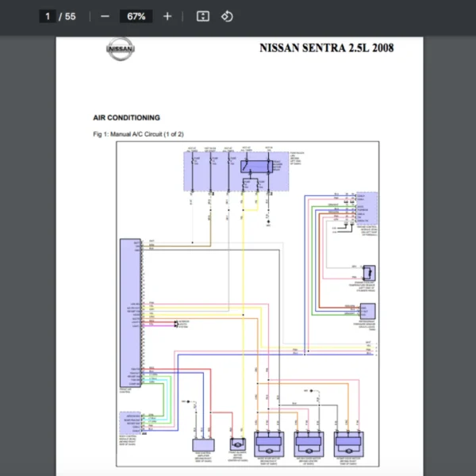This screenshot has width=476, height=476.
Task: Click the zoom in plus button
Action: point(167,17)
